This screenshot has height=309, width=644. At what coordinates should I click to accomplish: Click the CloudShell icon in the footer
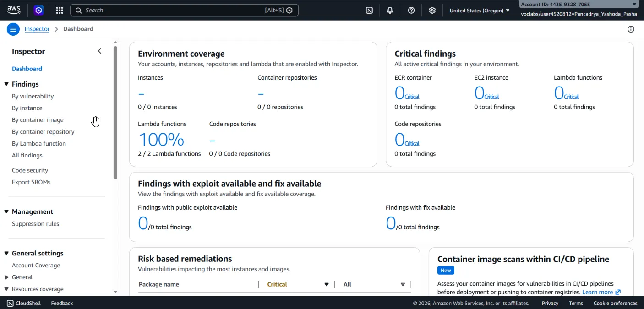point(10,303)
